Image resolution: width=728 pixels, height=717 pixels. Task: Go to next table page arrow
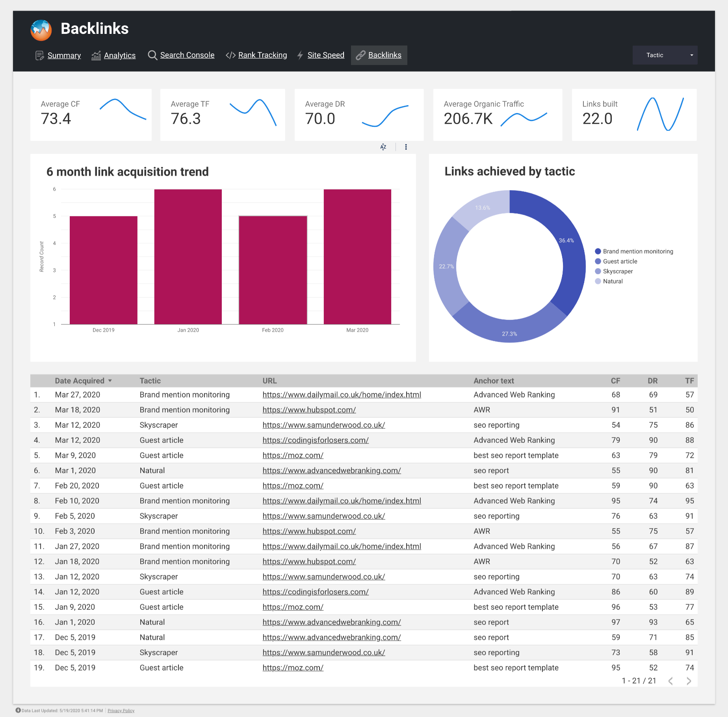pyautogui.click(x=689, y=681)
